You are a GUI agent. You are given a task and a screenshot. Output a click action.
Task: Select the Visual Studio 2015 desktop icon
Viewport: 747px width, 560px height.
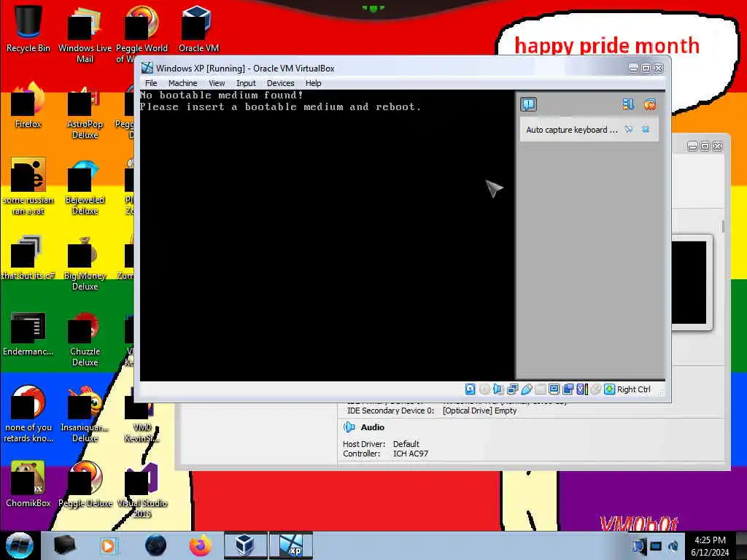coord(142,491)
